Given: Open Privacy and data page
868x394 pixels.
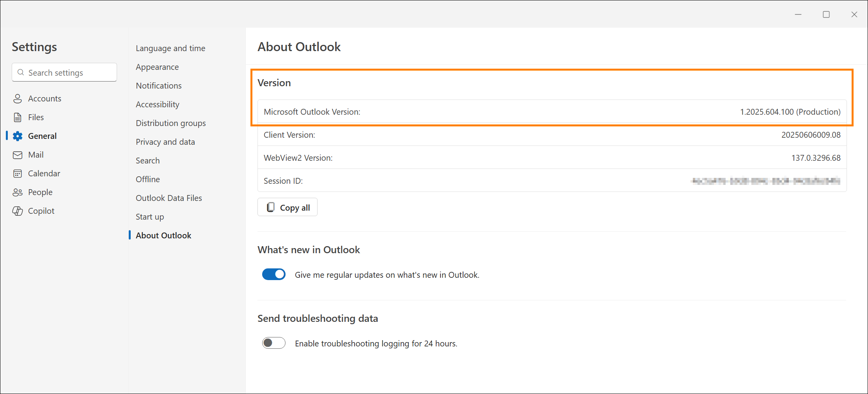Looking at the screenshot, I should pyautogui.click(x=165, y=142).
